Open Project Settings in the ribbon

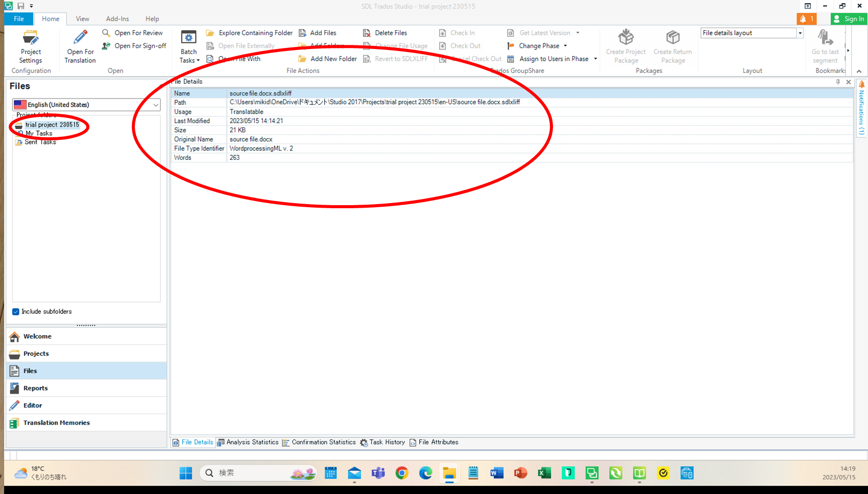[x=31, y=47]
